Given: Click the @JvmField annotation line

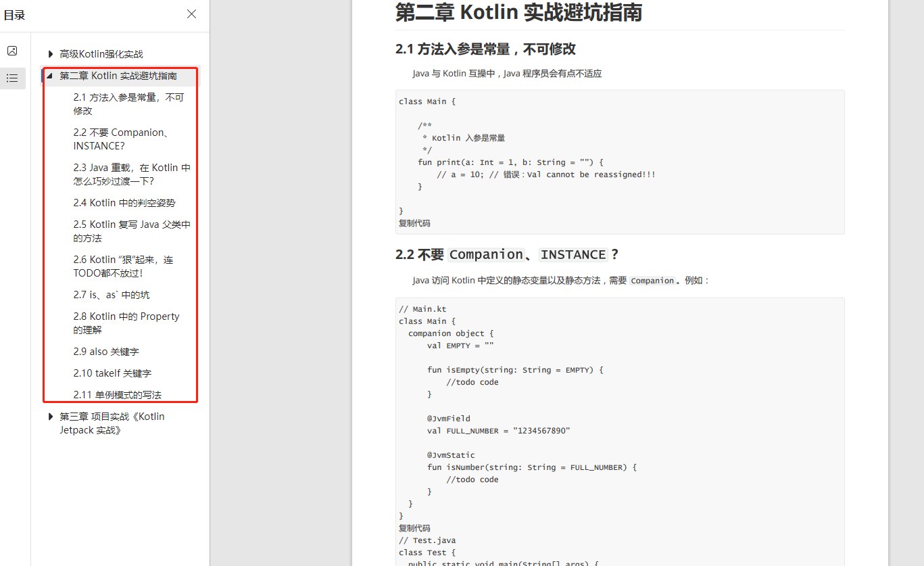Looking at the screenshot, I should click(x=449, y=419).
